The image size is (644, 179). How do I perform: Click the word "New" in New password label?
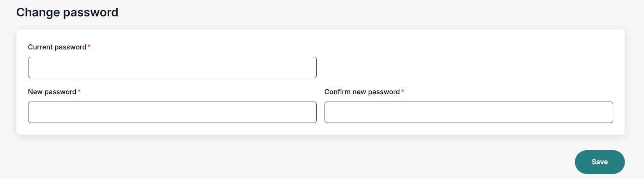click(35, 92)
